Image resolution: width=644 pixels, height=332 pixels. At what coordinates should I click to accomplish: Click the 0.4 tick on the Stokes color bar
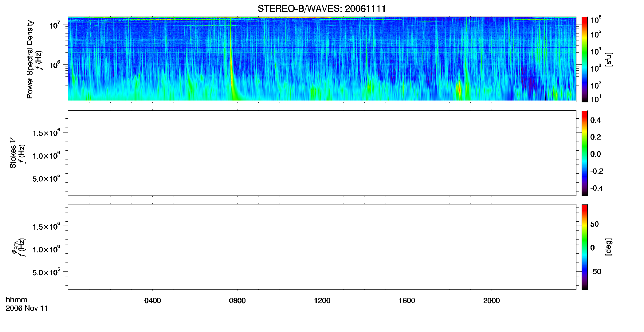click(595, 120)
